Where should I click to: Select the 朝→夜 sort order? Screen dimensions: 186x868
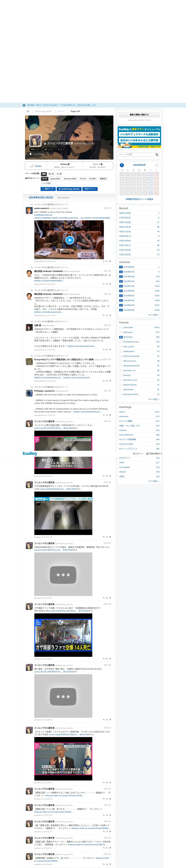tap(51, 174)
